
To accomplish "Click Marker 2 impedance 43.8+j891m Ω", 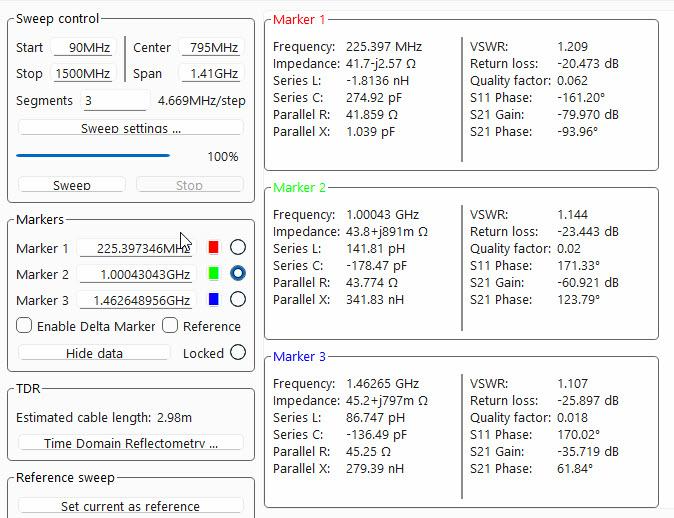I will coord(386,232).
